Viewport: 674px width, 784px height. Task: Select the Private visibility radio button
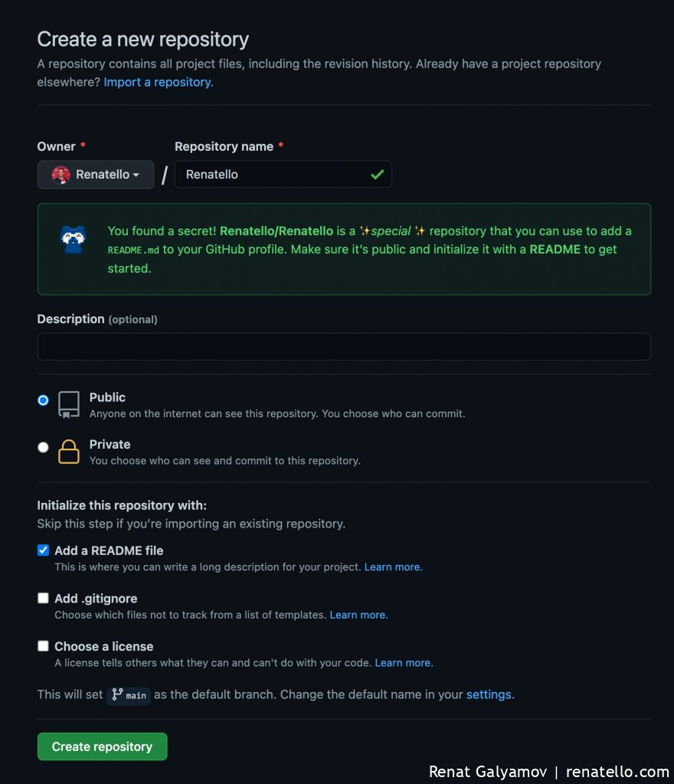point(43,447)
